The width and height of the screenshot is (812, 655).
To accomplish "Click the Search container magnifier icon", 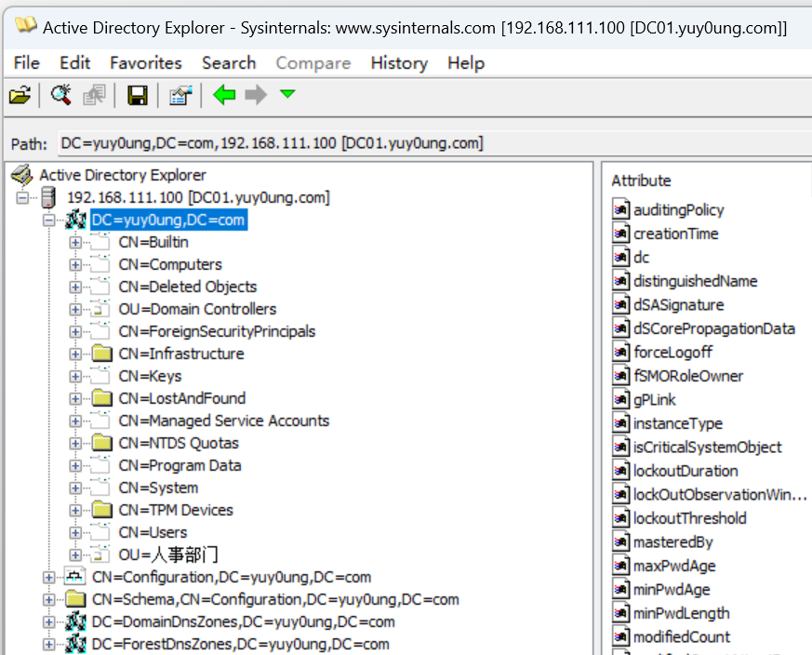I will coord(61,95).
